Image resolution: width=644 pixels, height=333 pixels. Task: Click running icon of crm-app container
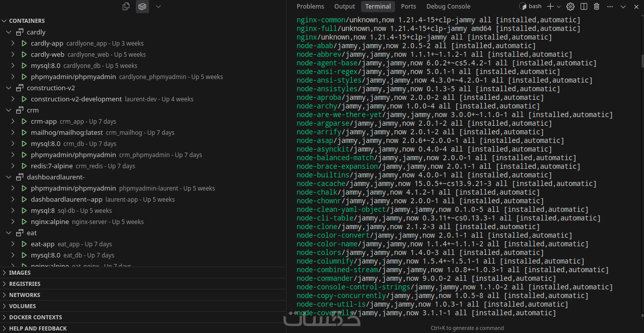point(24,121)
